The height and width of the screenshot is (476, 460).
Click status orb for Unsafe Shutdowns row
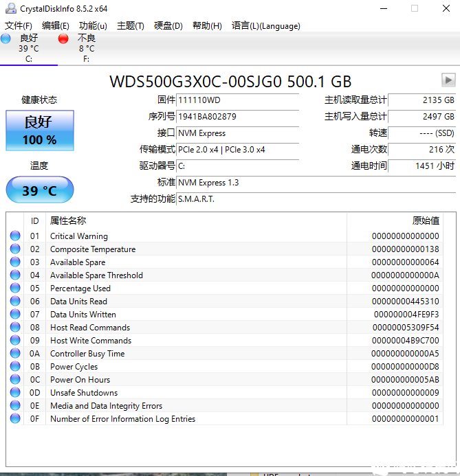[x=15, y=392]
